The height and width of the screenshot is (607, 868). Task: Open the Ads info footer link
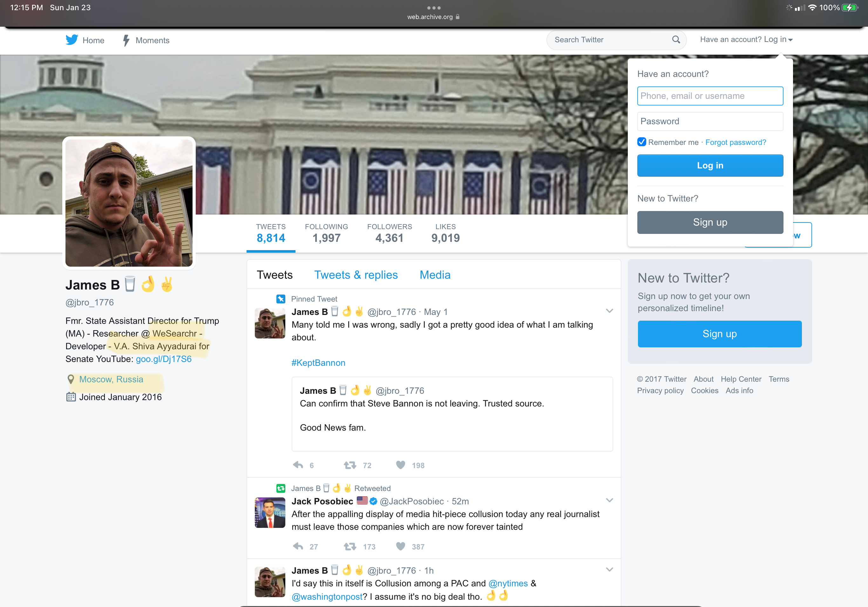[739, 390]
